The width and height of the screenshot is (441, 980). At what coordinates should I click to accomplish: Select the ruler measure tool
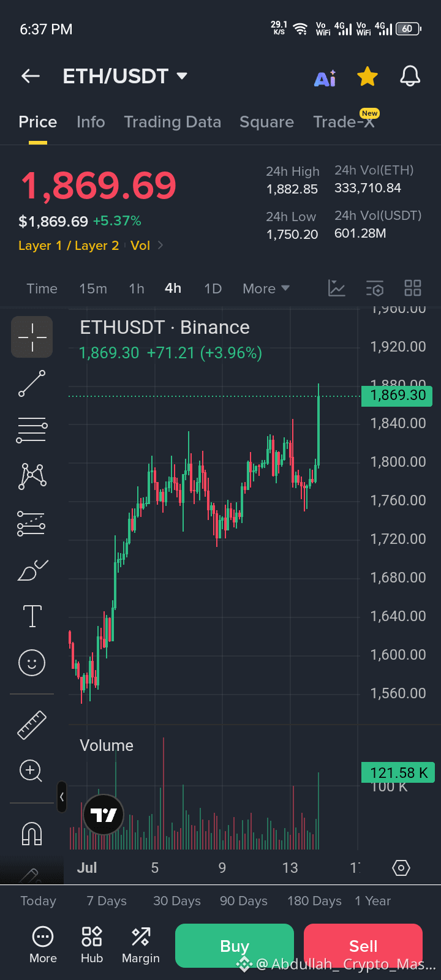(32, 725)
